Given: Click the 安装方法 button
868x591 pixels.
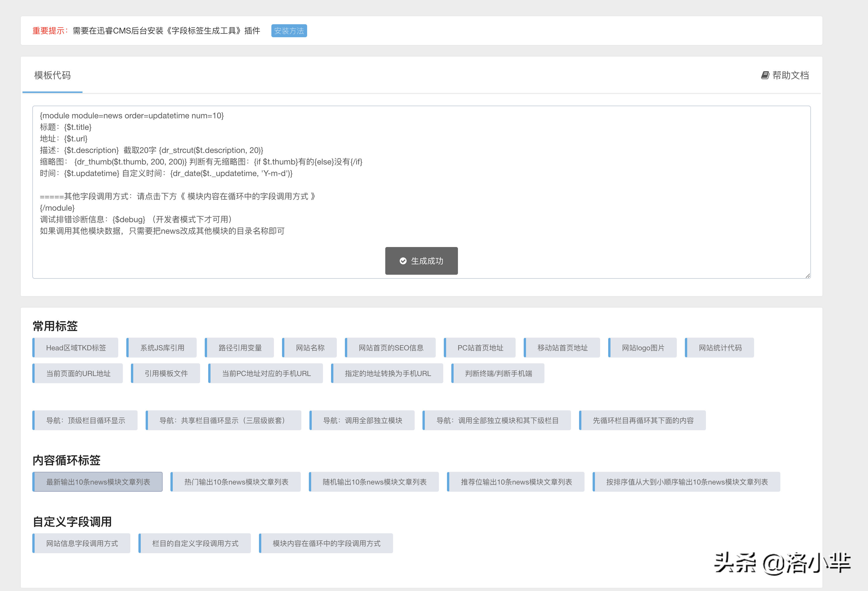Looking at the screenshot, I should coord(289,31).
